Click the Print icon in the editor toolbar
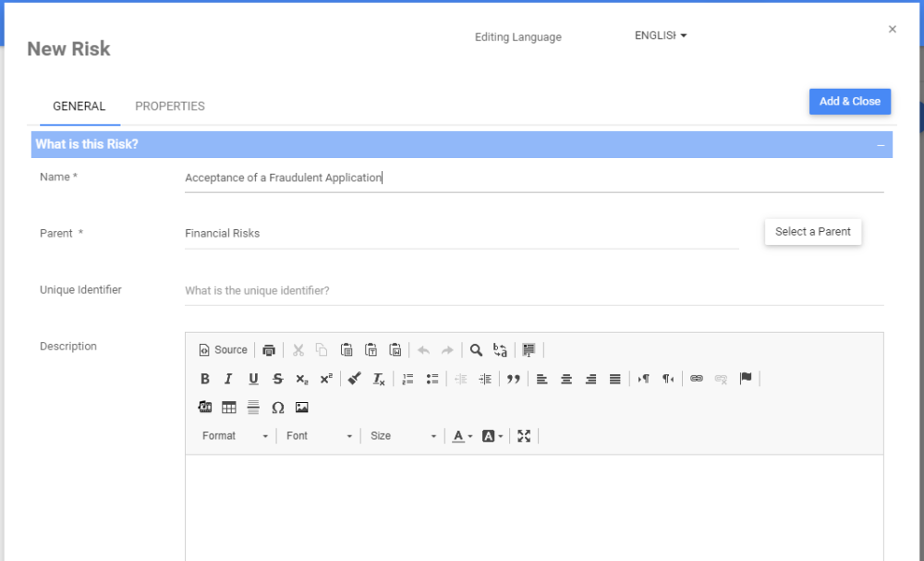This screenshot has width=924, height=561. 269,350
